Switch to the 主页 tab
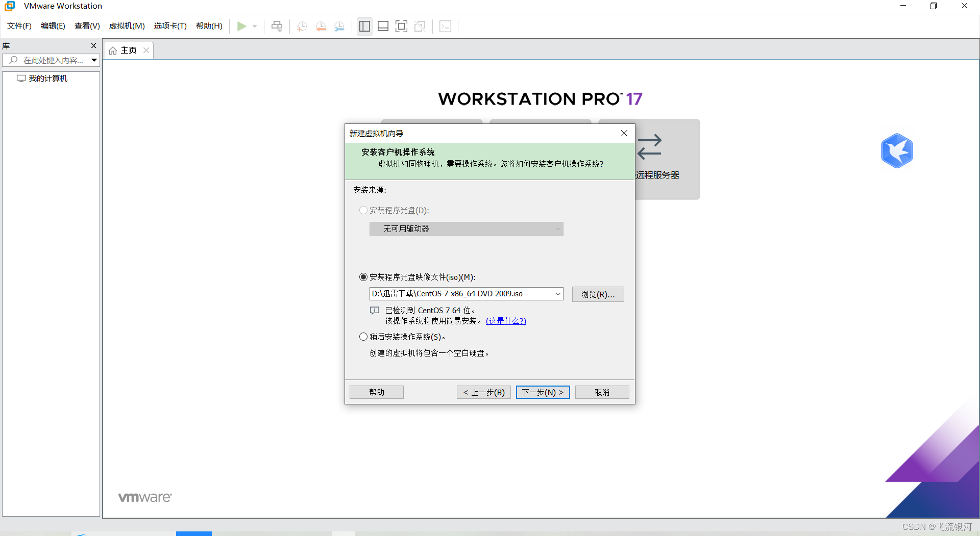The width and height of the screenshot is (980, 536). [128, 50]
